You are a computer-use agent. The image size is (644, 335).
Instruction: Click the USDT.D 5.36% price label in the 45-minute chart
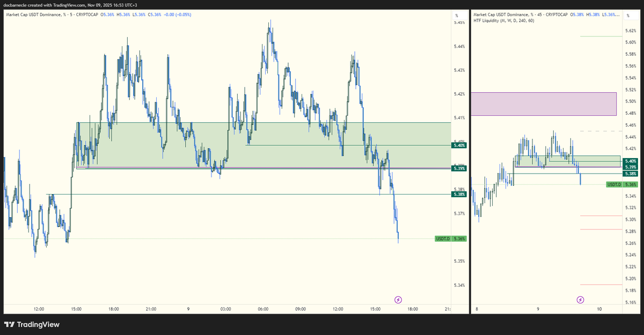point(622,184)
